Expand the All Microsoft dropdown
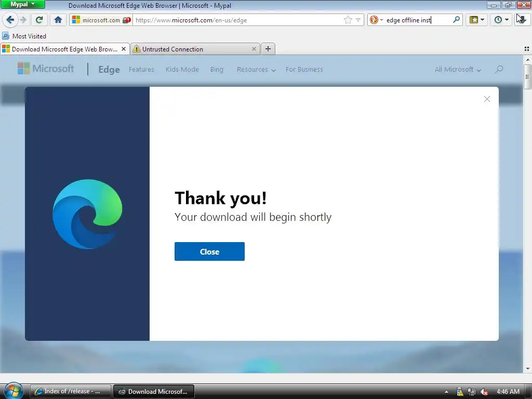532x399 pixels. (458, 69)
